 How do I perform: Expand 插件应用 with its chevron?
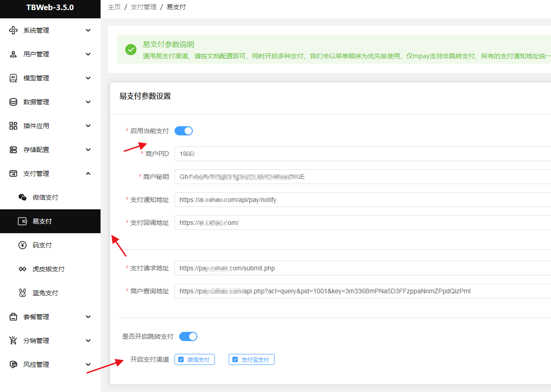(89, 126)
